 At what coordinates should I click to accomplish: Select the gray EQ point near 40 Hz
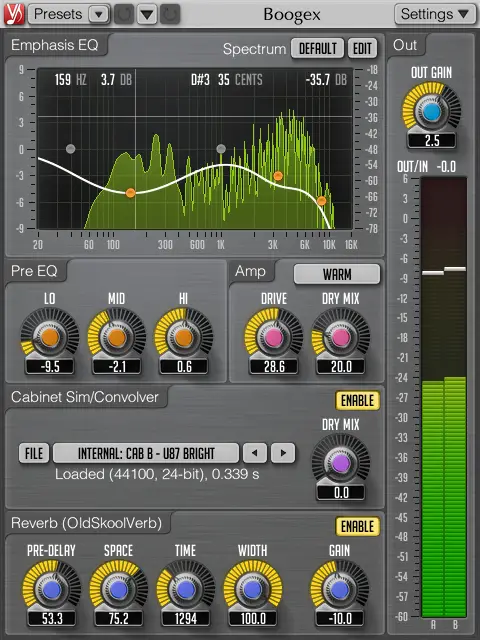click(x=71, y=149)
